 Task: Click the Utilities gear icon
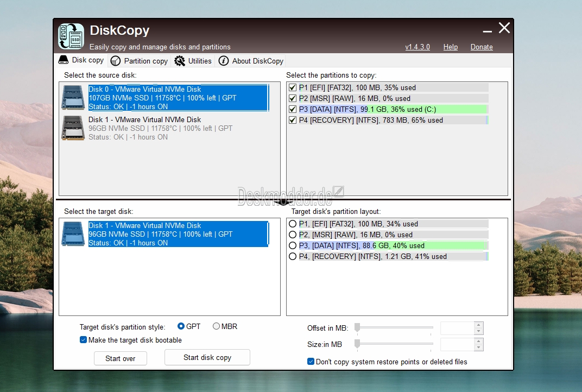click(180, 61)
